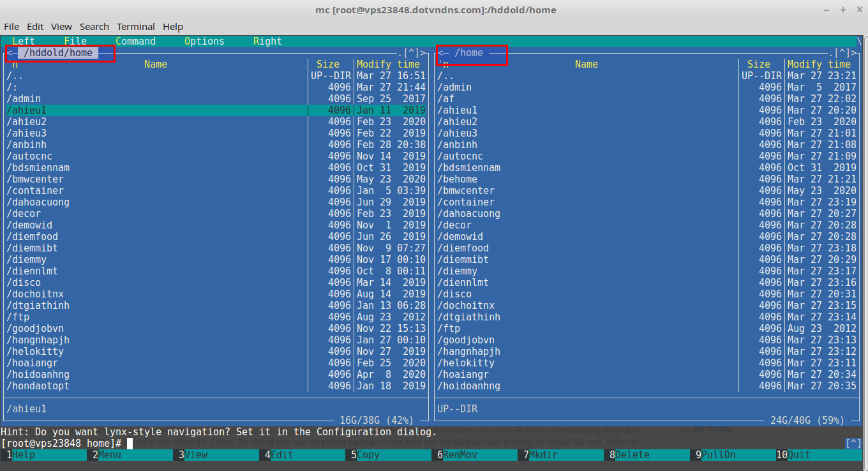The width and height of the screenshot is (868, 471).
Task: Click left panel history back arrow
Action: point(10,53)
